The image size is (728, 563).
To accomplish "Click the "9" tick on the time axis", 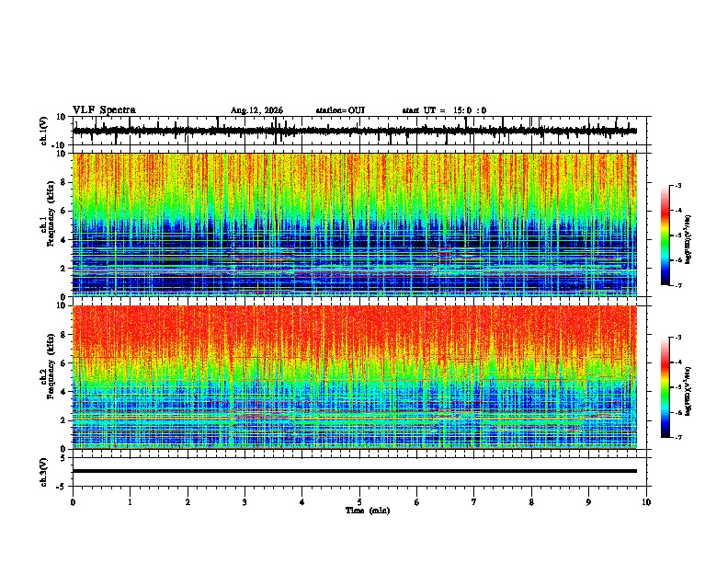I will (x=588, y=502).
